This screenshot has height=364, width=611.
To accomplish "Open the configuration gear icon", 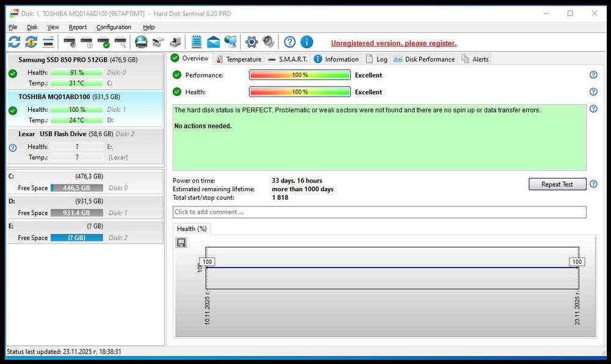I will [x=251, y=42].
